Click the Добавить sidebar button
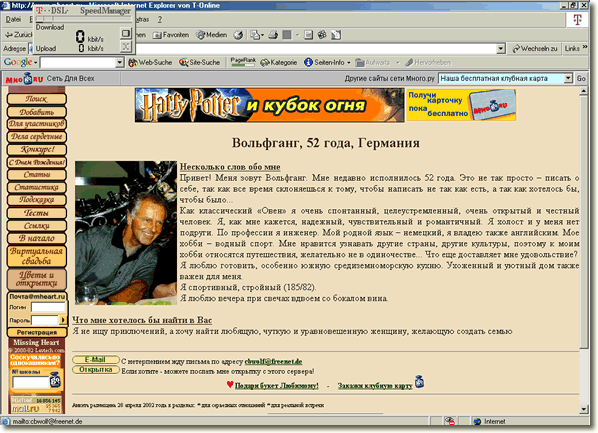The image size is (598, 433). click(x=37, y=112)
